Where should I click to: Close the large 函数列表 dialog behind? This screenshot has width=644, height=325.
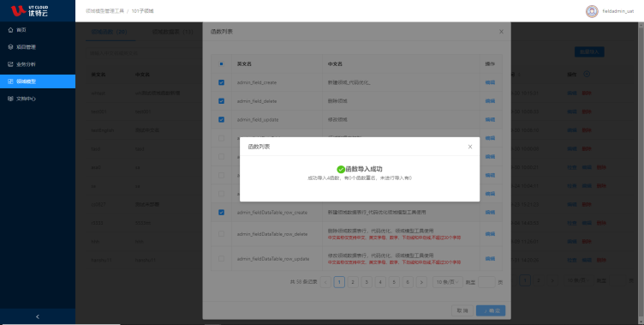[x=501, y=32]
